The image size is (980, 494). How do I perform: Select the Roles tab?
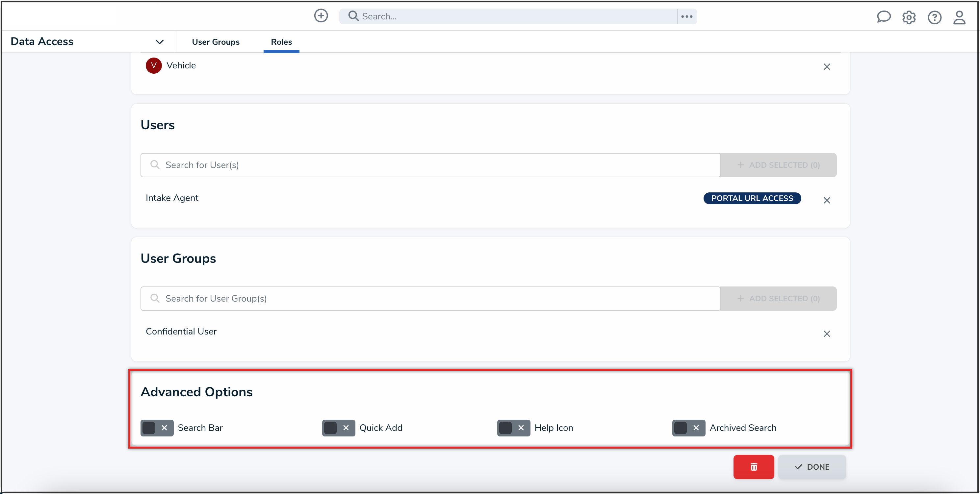[281, 42]
